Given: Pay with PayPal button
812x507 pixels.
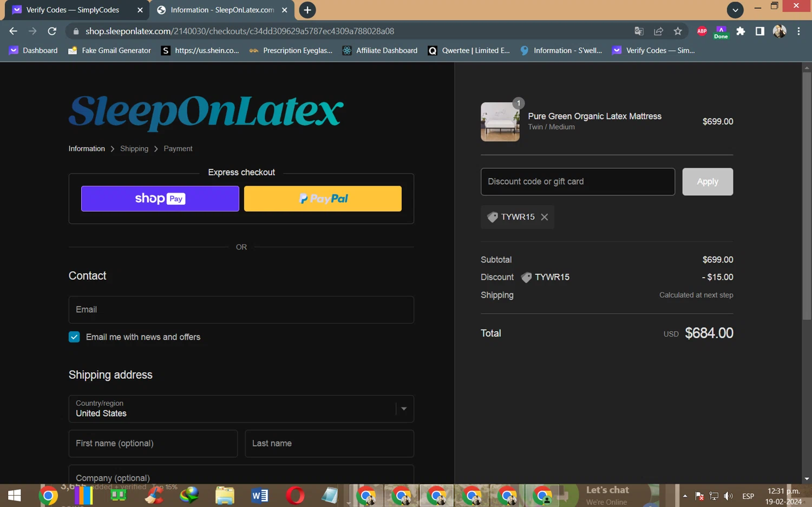Looking at the screenshot, I should pos(323,199).
